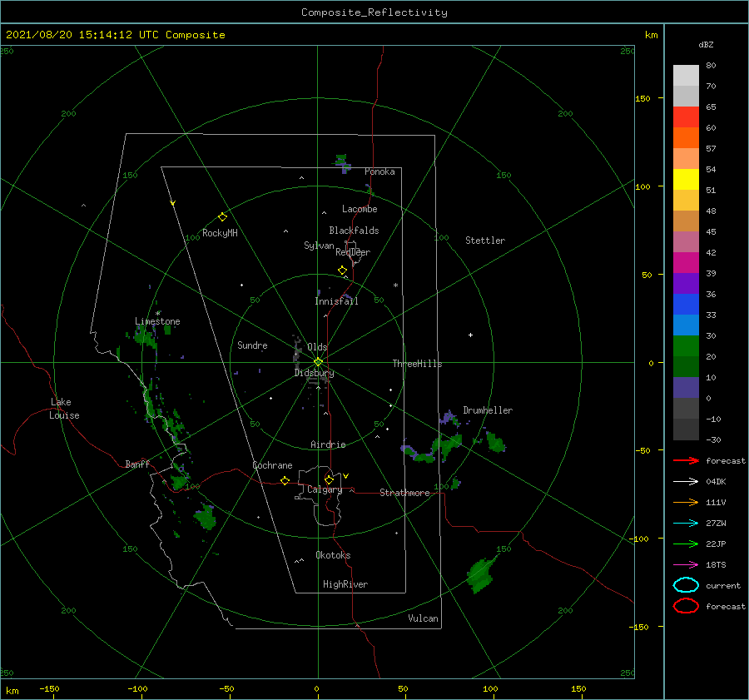Click the Strathmore city label
The image size is (749, 700).
(x=404, y=493)
